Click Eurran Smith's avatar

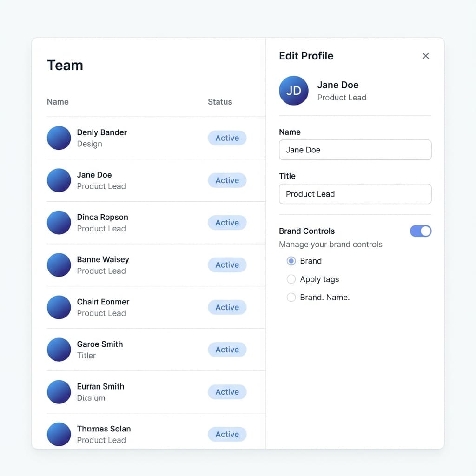coord(59,391)
